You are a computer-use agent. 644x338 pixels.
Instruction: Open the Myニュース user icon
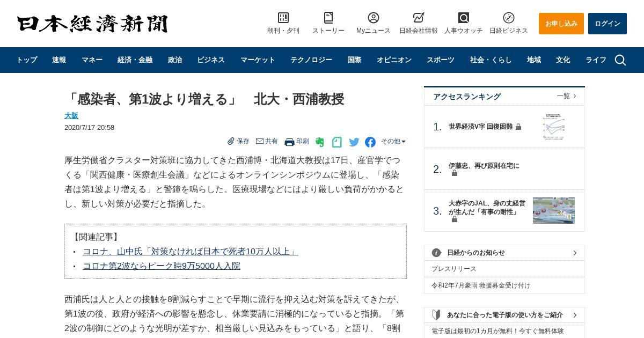pyautogui.click(x=374, y=18)
